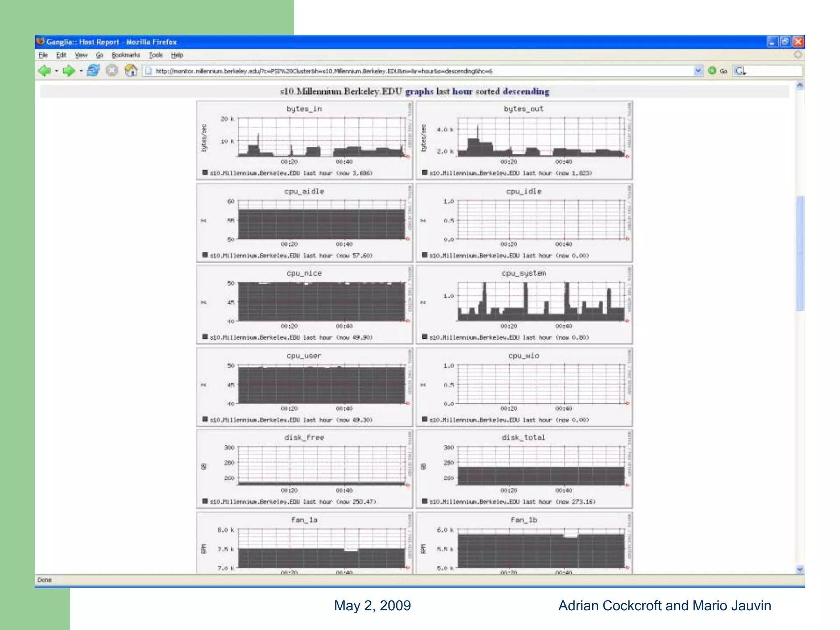Go back with the green Back arrow
Screen dimensions: 840x630
44,71
